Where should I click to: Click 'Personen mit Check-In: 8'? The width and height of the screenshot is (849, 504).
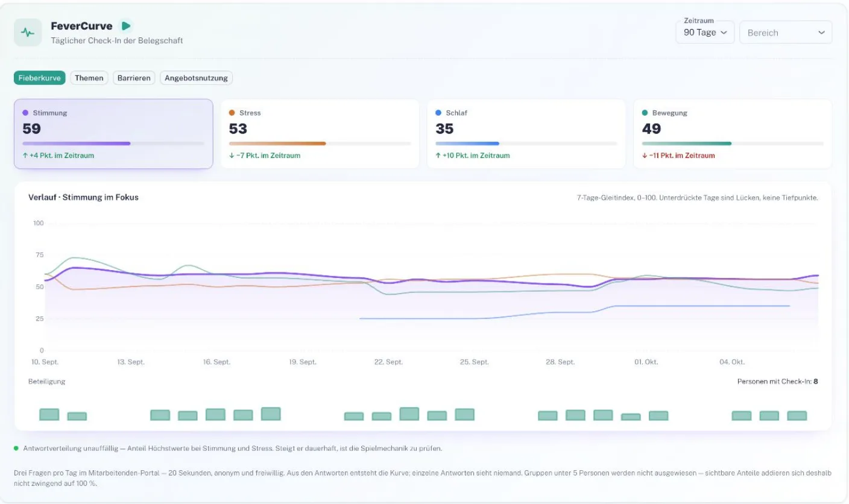777,382
